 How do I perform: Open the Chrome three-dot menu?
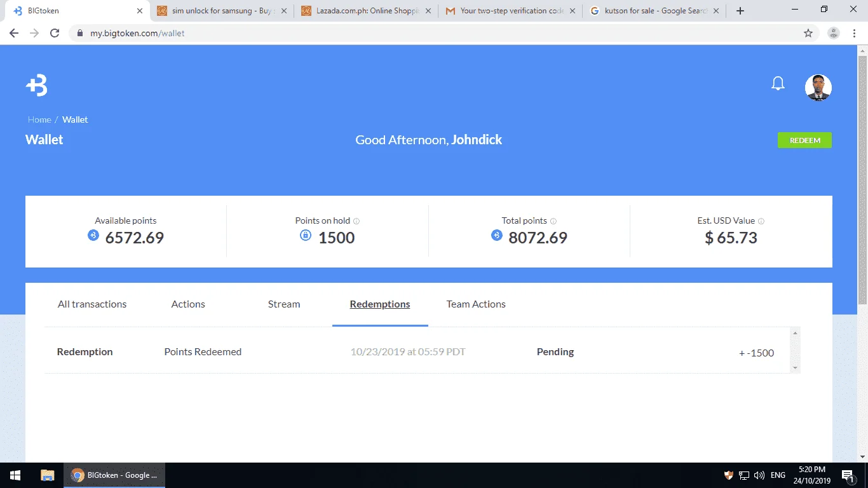855,33
